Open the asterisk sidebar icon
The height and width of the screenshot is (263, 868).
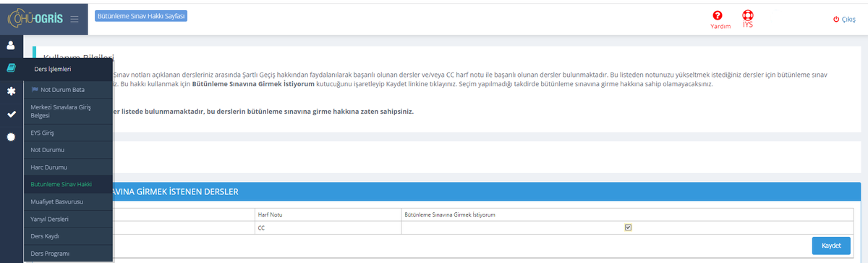click(x=11, y=91)
